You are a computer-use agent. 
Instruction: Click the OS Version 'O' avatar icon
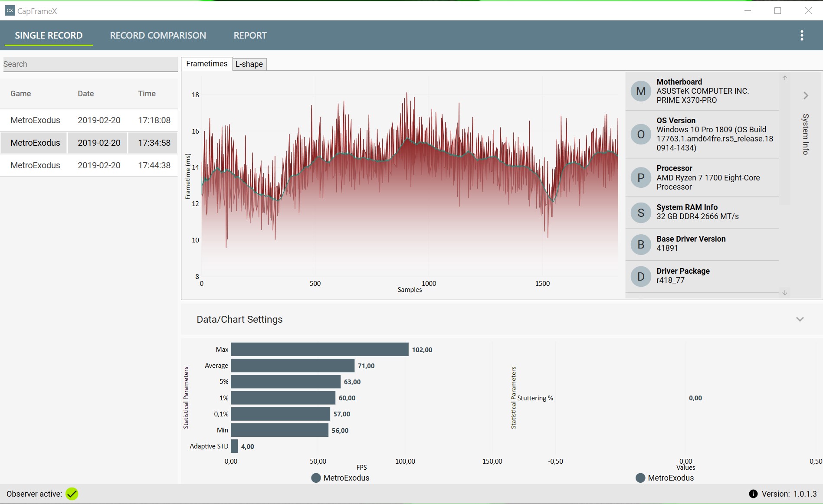(x=641, y=134)
